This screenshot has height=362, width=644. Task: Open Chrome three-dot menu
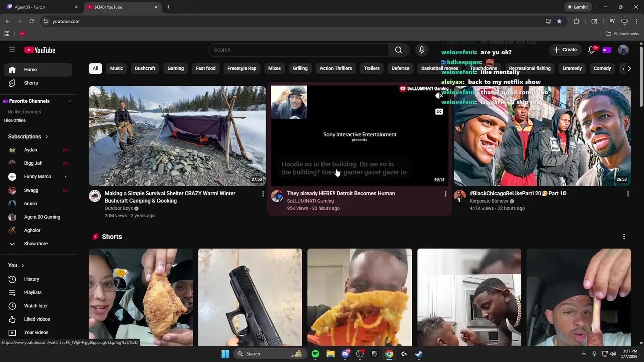point(637,21)
